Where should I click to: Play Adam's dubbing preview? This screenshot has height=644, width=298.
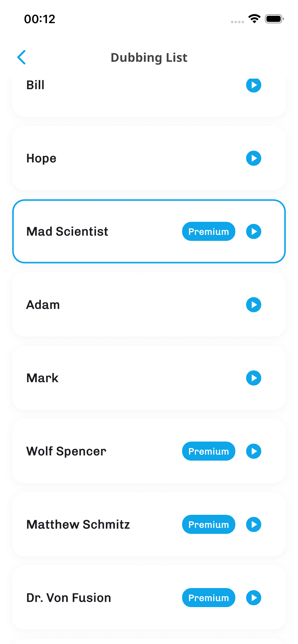[x=253, y=305]
